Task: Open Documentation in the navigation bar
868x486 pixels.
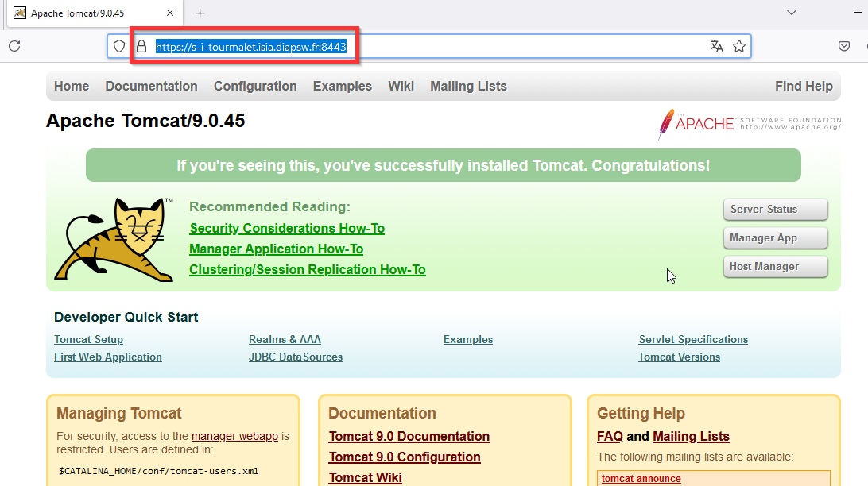Action: coord(151,86)
